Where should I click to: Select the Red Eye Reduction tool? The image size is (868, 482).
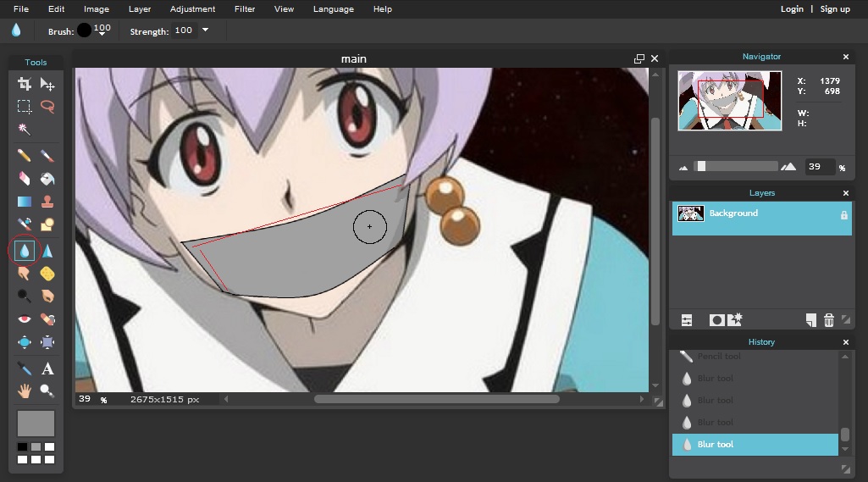pyautogui.click(x=25, y=319)
